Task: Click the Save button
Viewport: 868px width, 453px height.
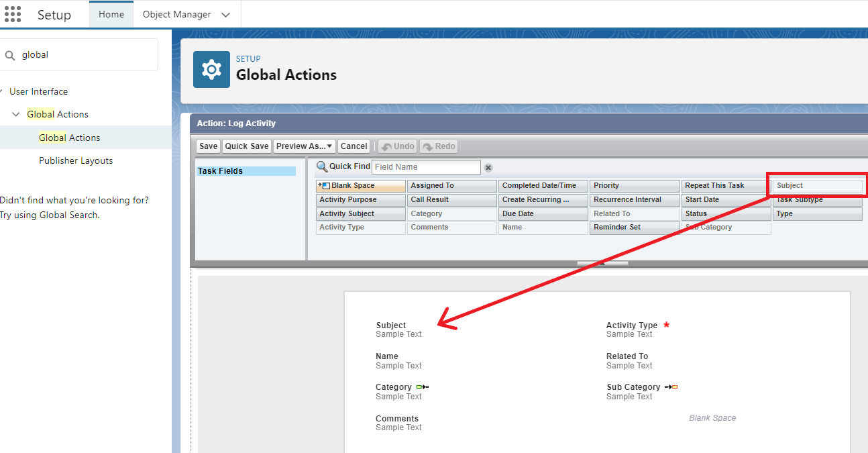Action: (x=209, y=146)
